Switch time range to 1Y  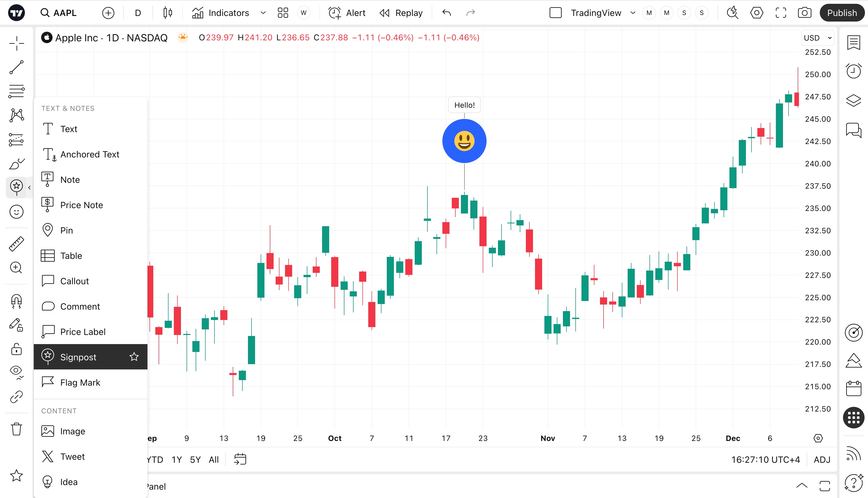pyautogui.click(x=177, y=460)
